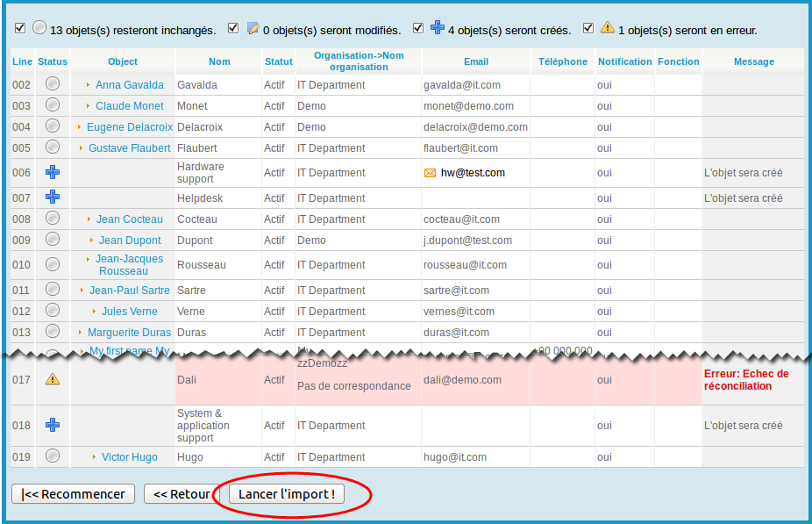The height and width of the screenshot is (524, 812).
Task: Toggle the modified objects filter checkbox
Action: (x=233, y=28)
